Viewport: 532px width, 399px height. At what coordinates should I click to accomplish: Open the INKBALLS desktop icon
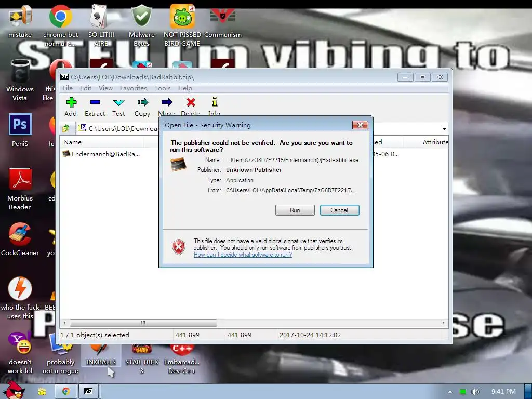(101, 355)
